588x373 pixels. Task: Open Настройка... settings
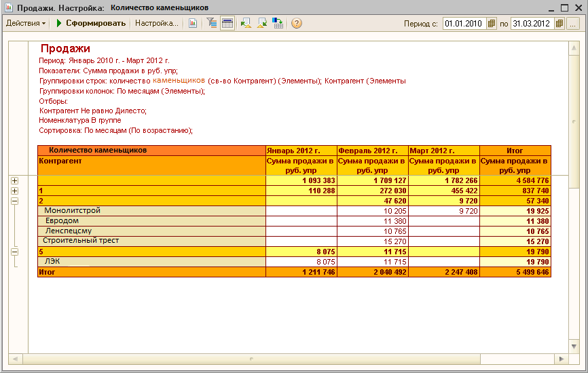point(156,23)
